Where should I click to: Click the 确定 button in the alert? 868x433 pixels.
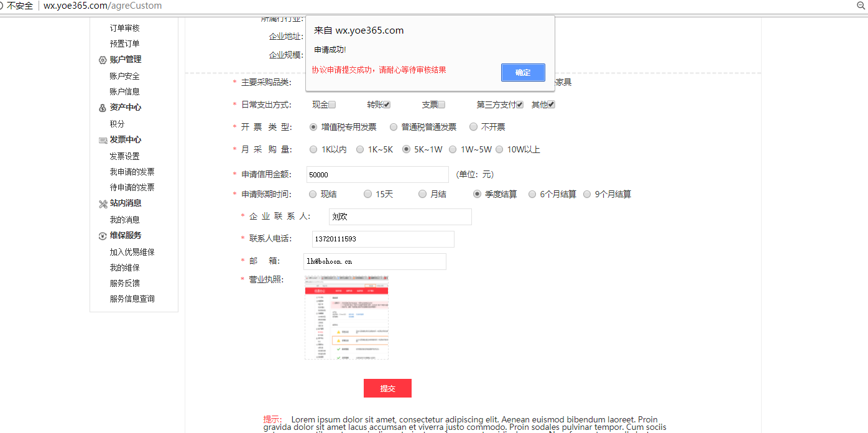coord(523,72)
